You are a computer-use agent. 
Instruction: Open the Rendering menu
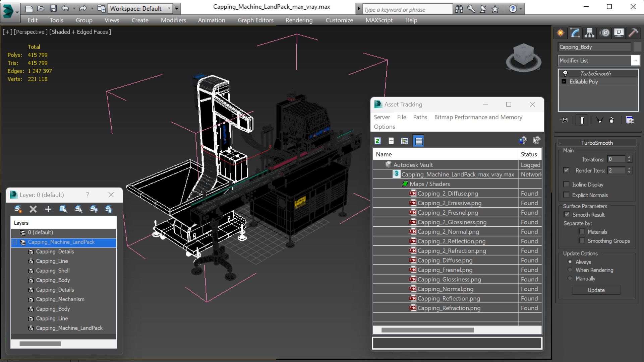tap(299, 20)
